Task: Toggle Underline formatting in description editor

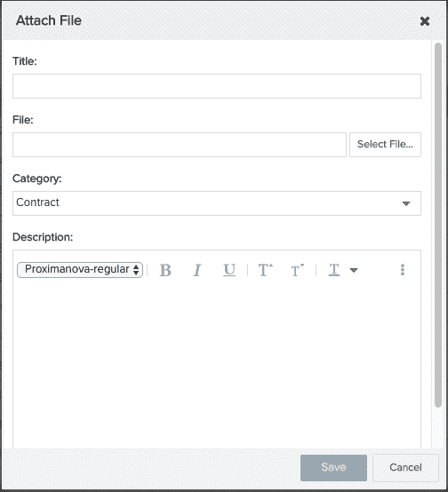Action: point(229,270)
